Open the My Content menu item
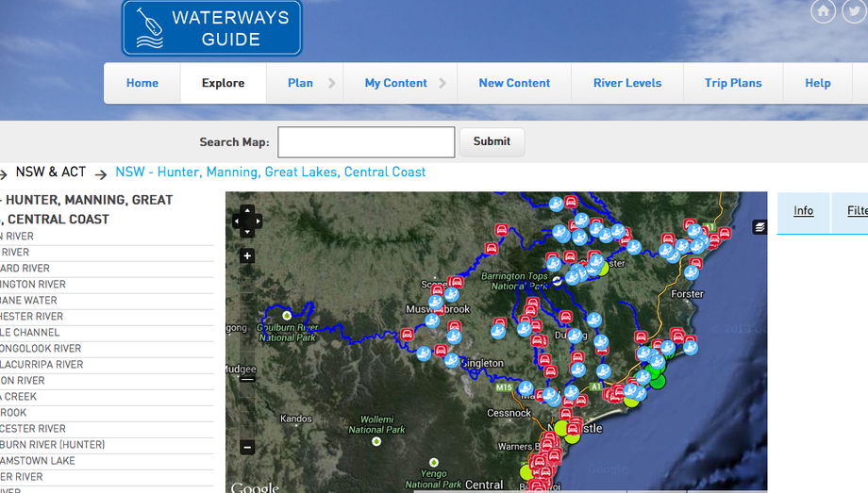 coord(396,83)
